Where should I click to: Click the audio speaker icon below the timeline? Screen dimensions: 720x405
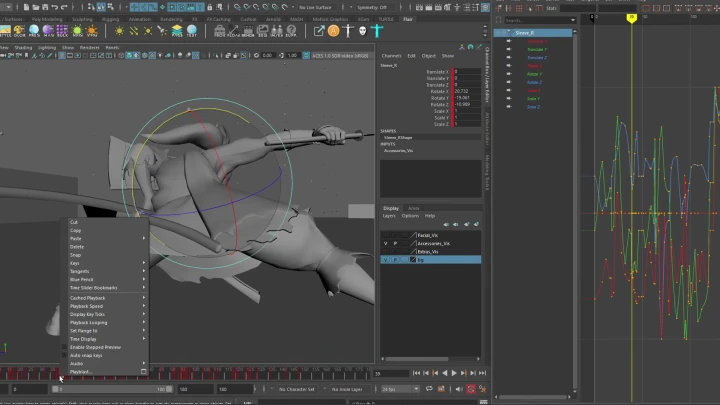pyautogui.click(x=459, y=389)
